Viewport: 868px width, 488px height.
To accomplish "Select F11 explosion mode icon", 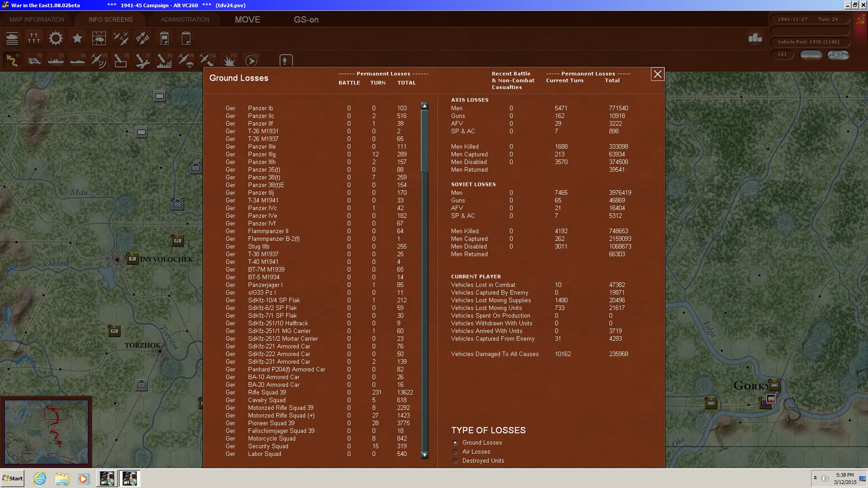I will [229, 61].
